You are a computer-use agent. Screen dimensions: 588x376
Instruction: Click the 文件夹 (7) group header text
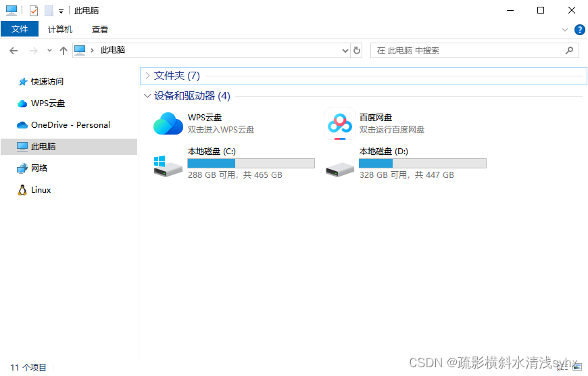177,76
